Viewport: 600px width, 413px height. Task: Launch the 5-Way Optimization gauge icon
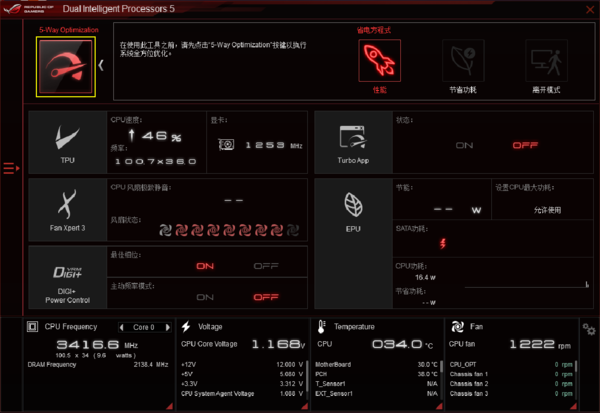tap(66, 67)
